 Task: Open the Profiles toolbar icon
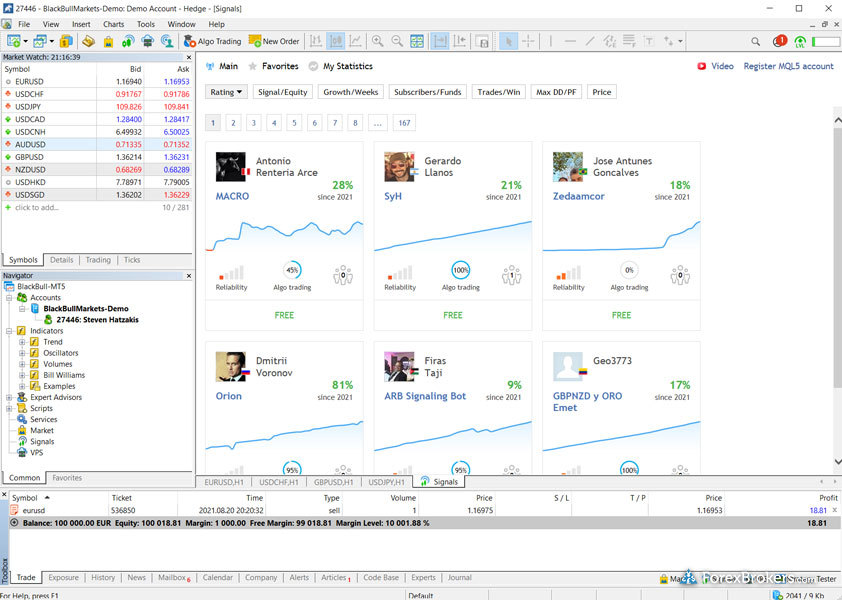[39, 41]
